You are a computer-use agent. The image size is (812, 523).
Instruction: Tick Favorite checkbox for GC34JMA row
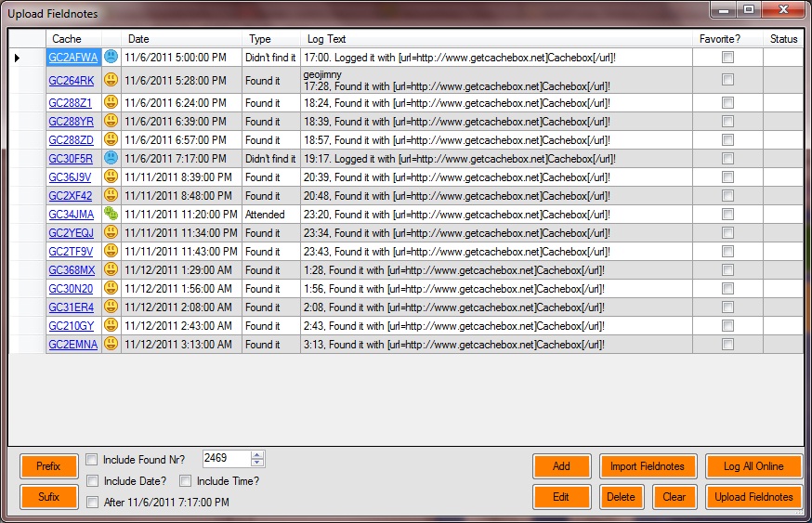(x=727, y=214)
